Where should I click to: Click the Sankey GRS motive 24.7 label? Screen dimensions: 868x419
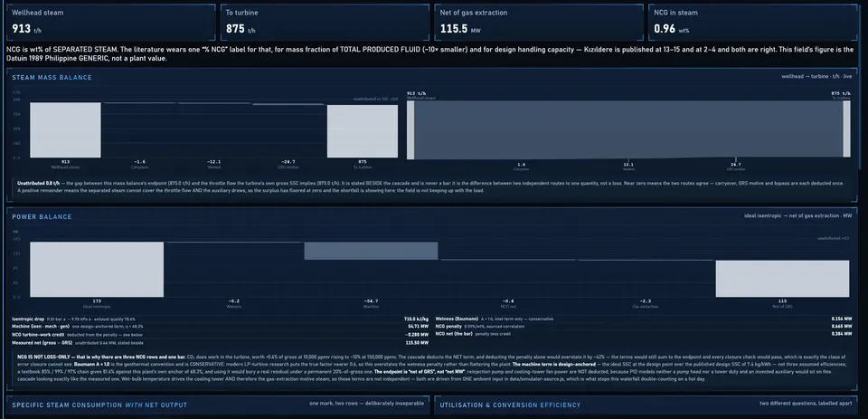735,165
